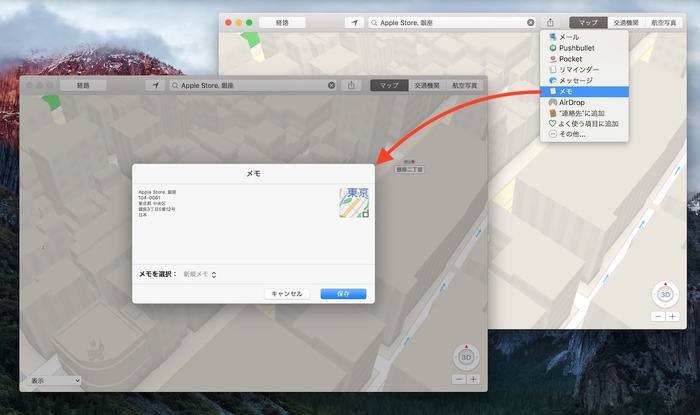Image resolution: width=700 pixels, height=415 pixels.
Task: Select 交通機関 tab in back Maps window
Action: click(626, 22)
